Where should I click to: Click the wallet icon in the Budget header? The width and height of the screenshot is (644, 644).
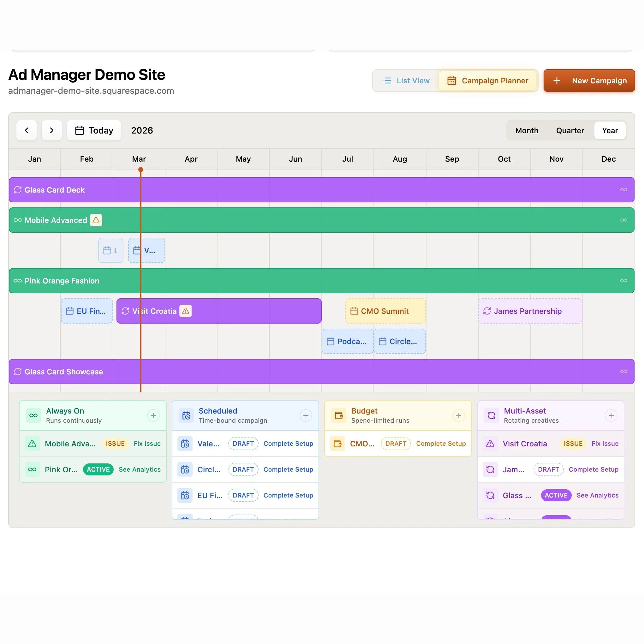tap(339, 415)
